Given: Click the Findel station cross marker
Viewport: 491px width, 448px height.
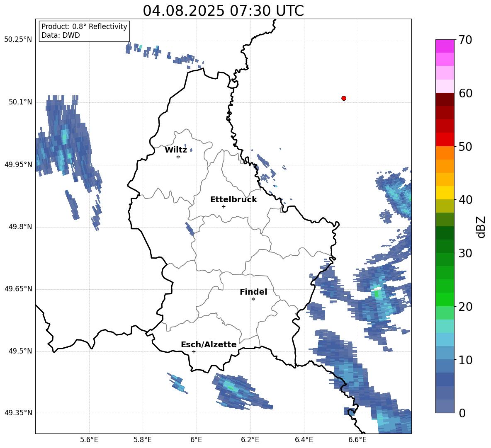Looking at the screenshot, I should [253, 299].
